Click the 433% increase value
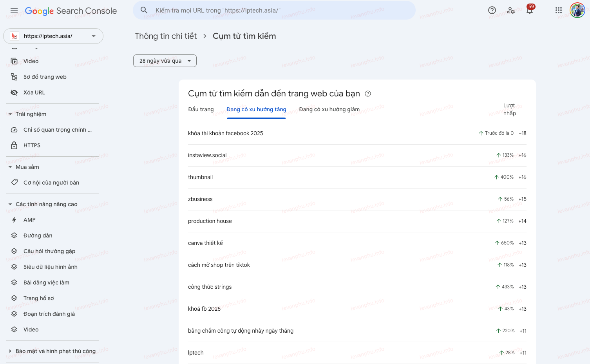 (508, 287)
